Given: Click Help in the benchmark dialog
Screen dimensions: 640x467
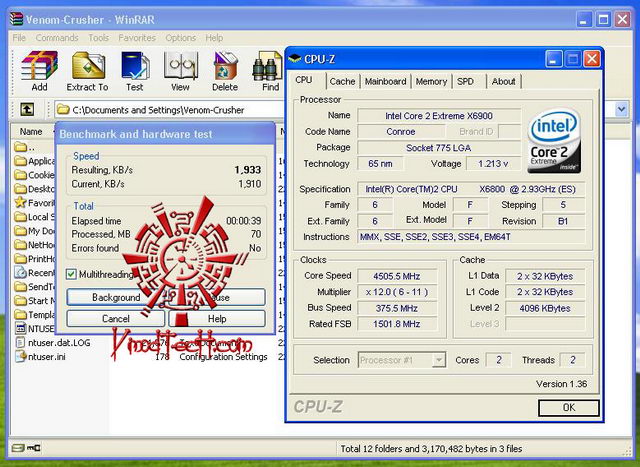Looking at the screenshot, I should tap(217, 318).
